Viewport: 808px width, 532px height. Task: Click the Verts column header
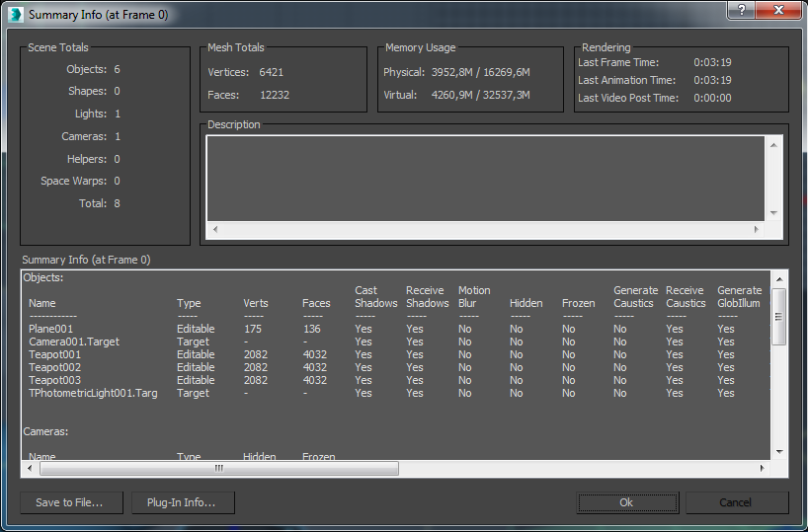[x=256, y=303]
